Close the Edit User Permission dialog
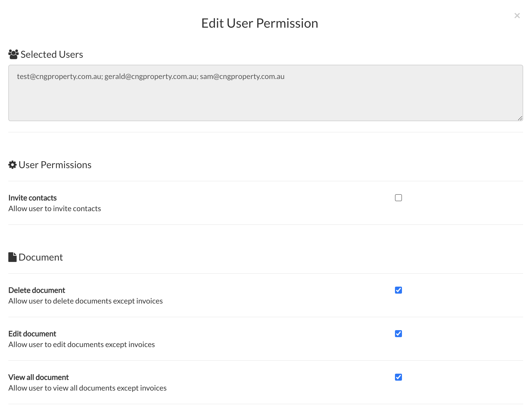Screen dimensions: 532x411 click(x=517, y=16)
